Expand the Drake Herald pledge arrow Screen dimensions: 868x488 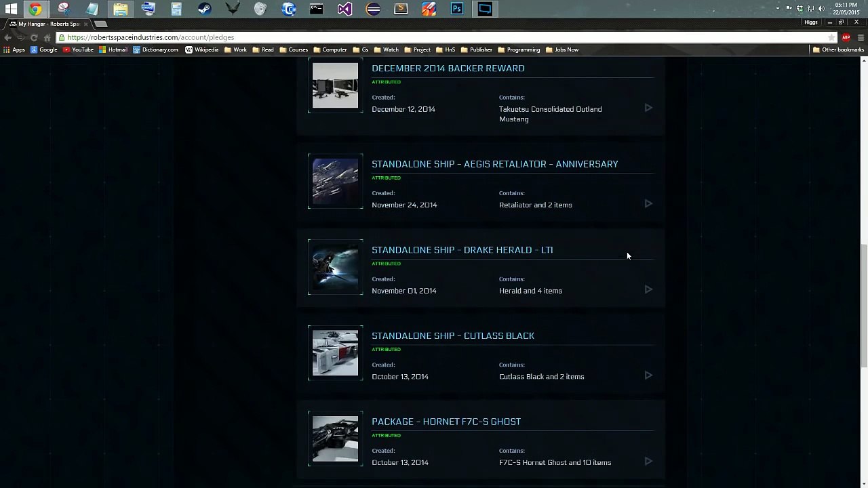(x=648, y=289)
